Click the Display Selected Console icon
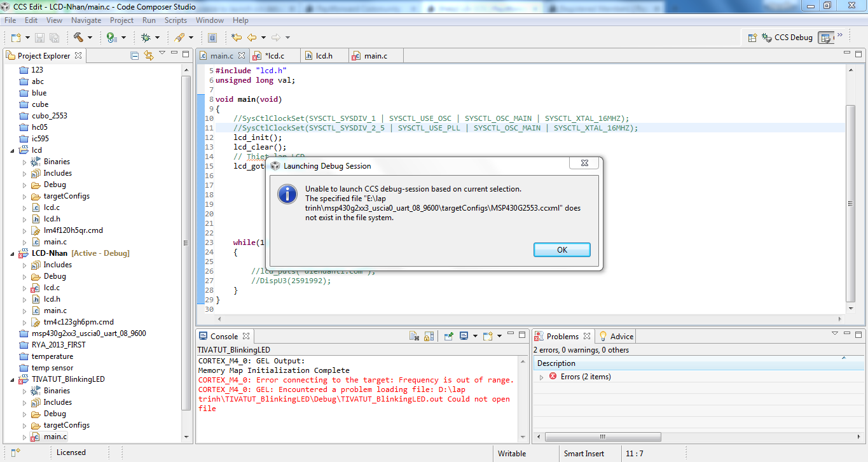Image resolution: width=868 pixels, height=462 pixels. (464, 336)
